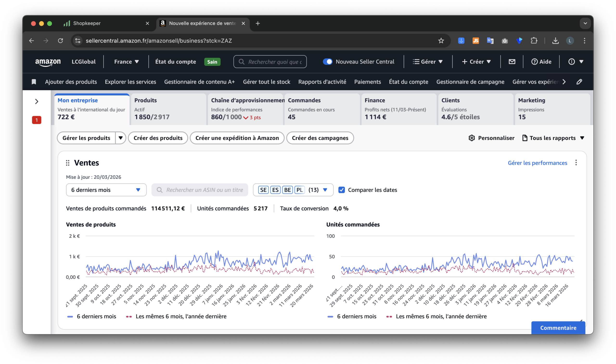
Task: Click the red notification badge in sidebar
Action: pyautogui.click(x=37, y=120)
